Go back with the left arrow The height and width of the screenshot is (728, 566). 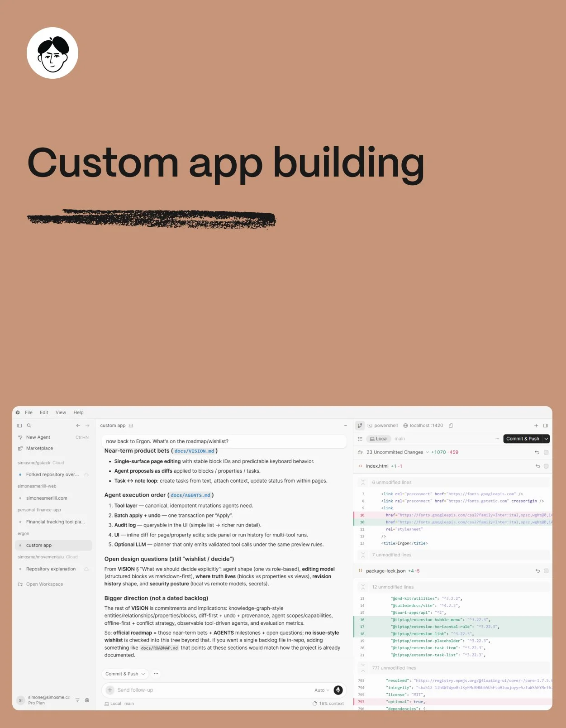[78, 426]
